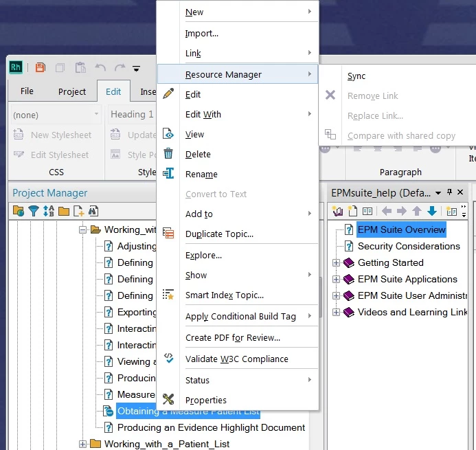Click move up arrow in TOC toolbar
Screen dimensions: 476x450
(x=417, y=211)
